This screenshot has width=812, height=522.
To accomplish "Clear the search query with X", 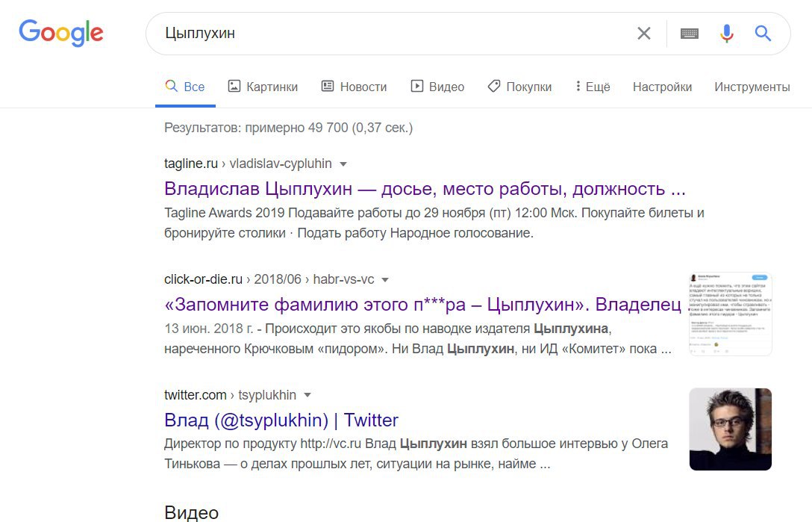I will [643, 34].
